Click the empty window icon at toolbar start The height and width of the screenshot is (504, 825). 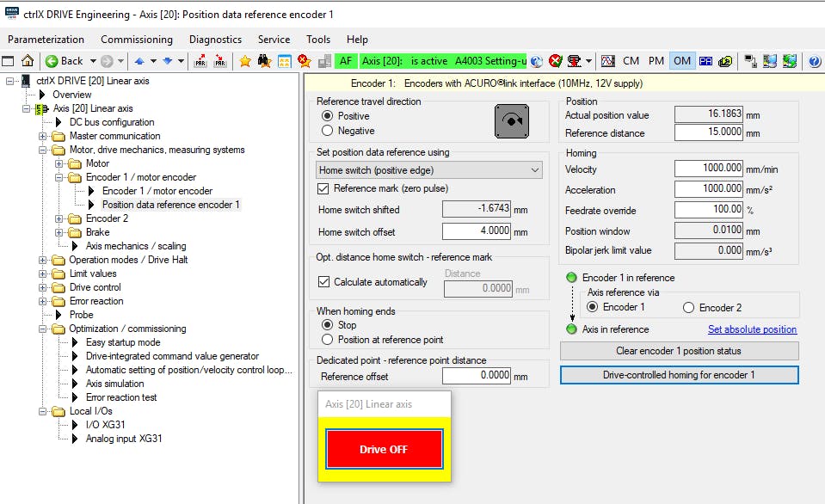pos(9,61)
